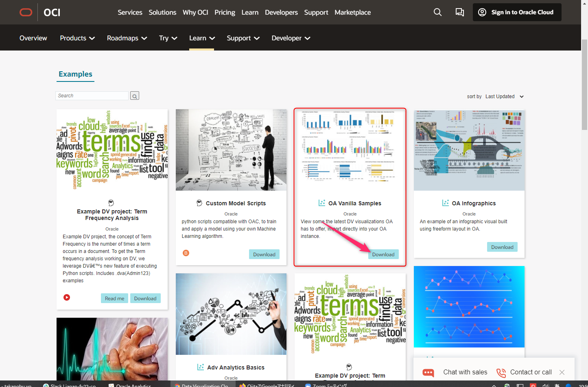This screenshot has width=588, height=387.
Task: Open Services in the top menu
Action: pos(130,12)
